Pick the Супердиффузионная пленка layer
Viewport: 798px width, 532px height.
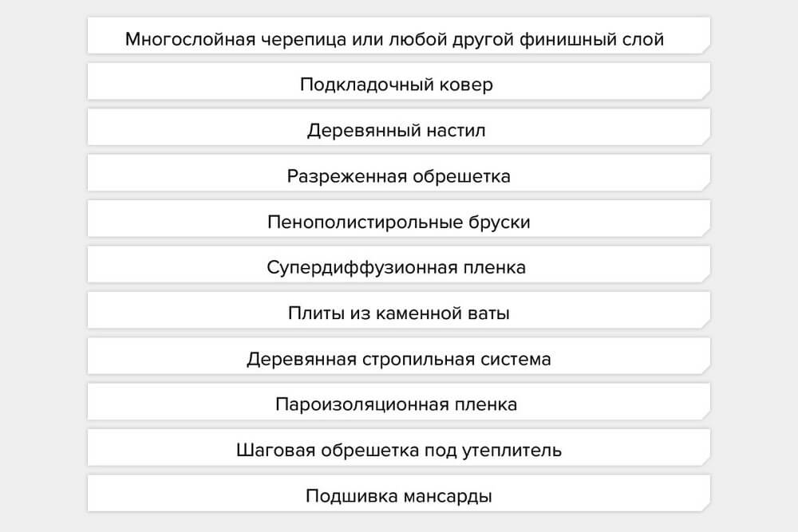(397, 267)
